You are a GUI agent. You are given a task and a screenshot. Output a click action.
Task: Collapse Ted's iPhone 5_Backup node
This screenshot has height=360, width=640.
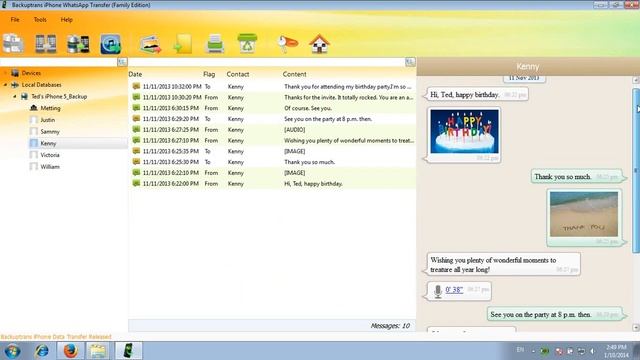15,97
